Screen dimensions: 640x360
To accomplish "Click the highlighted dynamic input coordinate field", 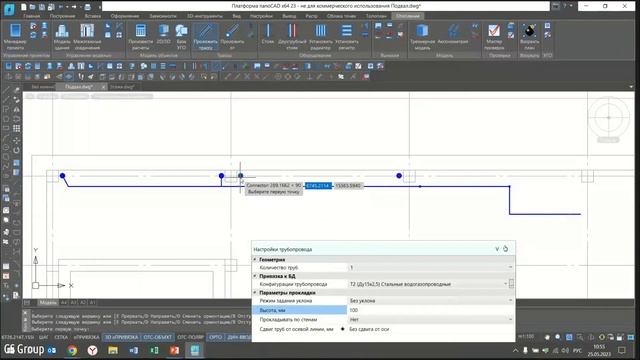I will point(318,186).
